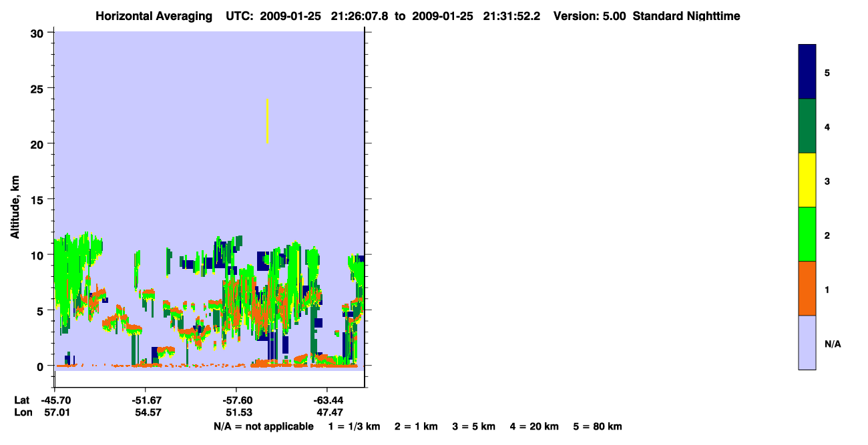This screenshot has width=868, height=445.
Task: Click the y-axis tick label 20
Action: (x=39, y=144)
